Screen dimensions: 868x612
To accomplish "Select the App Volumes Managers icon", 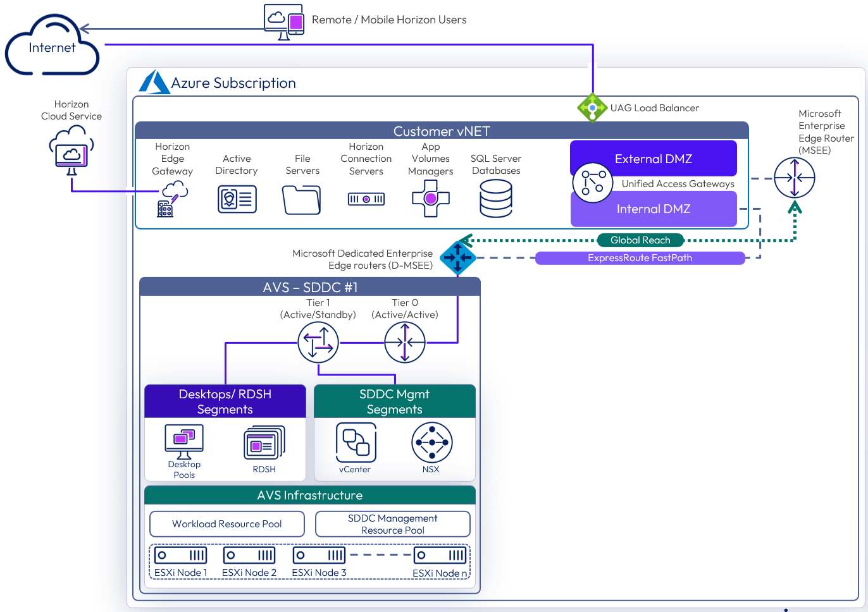I will (430, 199).
